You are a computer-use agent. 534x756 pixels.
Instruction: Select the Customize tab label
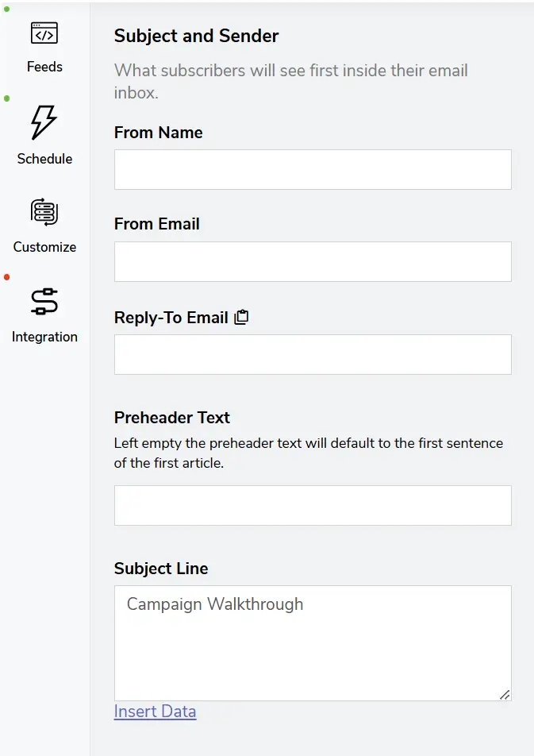44,247
